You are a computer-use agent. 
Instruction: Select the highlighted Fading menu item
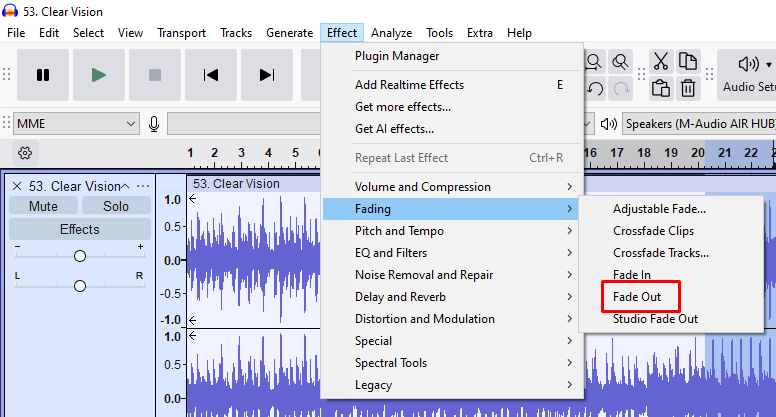[451, 209]
